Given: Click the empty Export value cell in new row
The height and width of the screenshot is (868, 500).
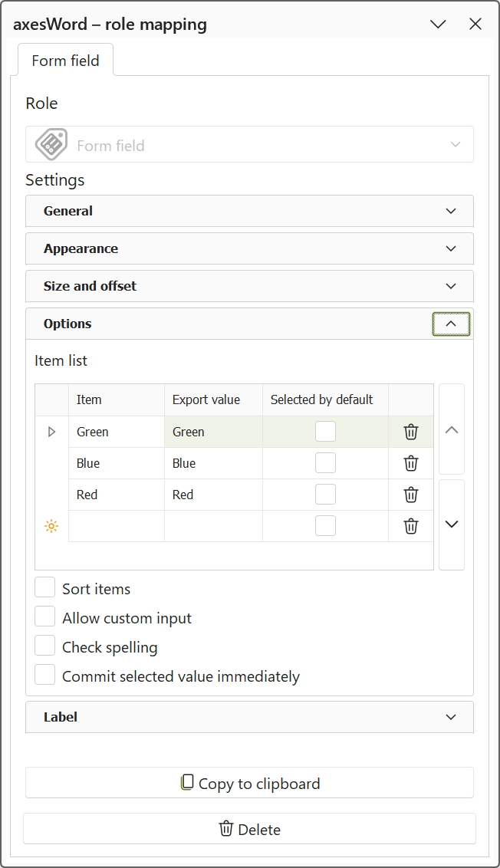Looking at the screenshot, I should click(x=214, y=526).
